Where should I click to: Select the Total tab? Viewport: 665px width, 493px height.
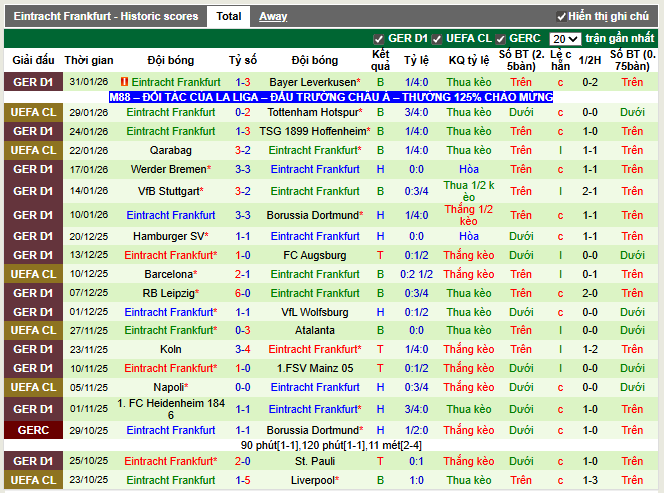tap(228, 16)
